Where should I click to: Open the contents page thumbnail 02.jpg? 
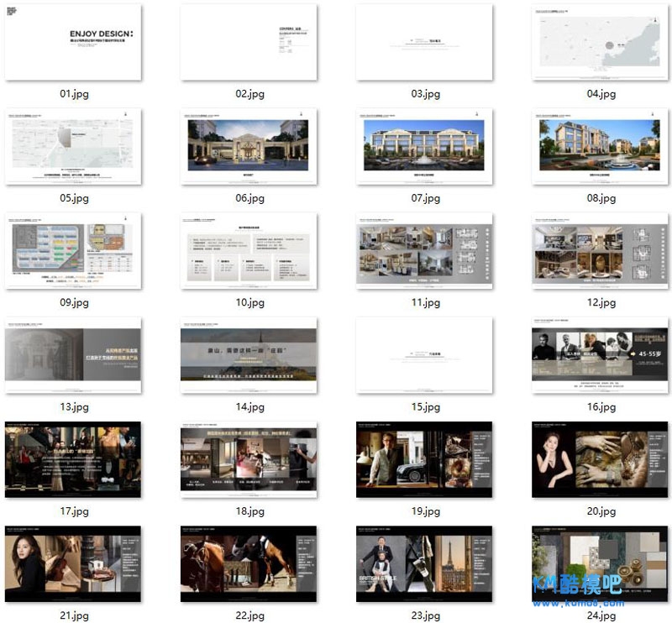[249, 42]
